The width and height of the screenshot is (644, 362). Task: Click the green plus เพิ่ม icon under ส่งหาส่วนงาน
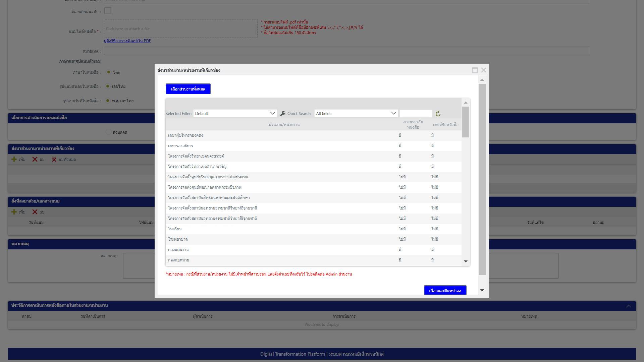coord(14,160)
